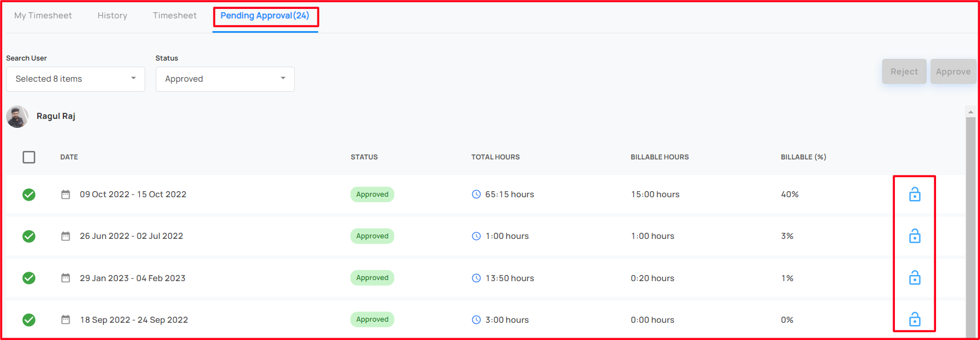Click the date range 29 Jan 2023 - 04 Feb 2023
This screenshot has width=980, height=340.
pos(132,278)
